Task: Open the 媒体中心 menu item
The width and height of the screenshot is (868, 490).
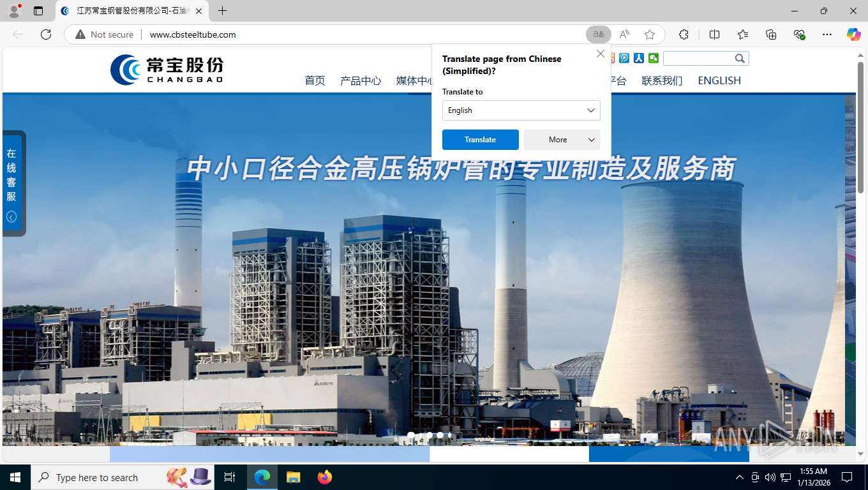Action: pos(414,80)
